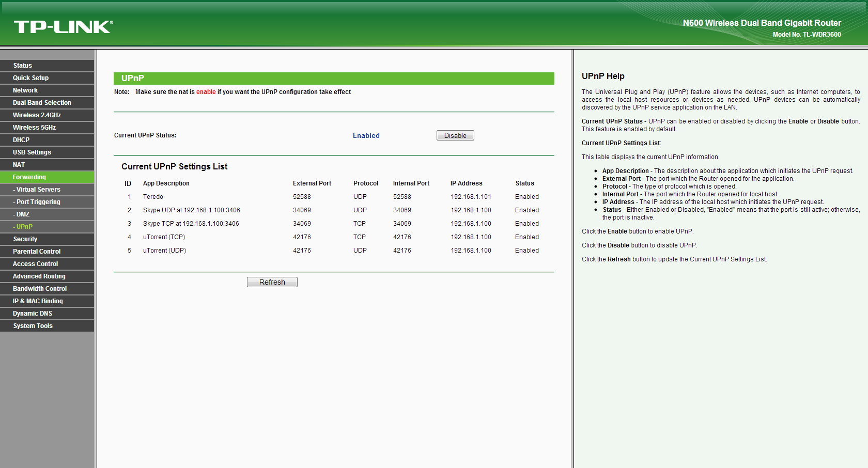Open IP & MAC Binding menu
Viewport: 868px width, 468px height.
point(47,301)
